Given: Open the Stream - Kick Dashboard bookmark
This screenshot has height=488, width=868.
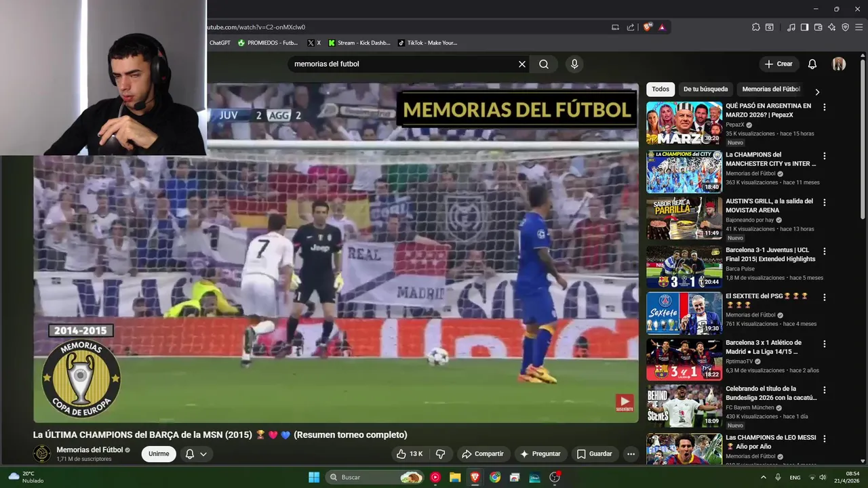Looking at the screenshot, I should pyautogui.click(x=359, y=43).
